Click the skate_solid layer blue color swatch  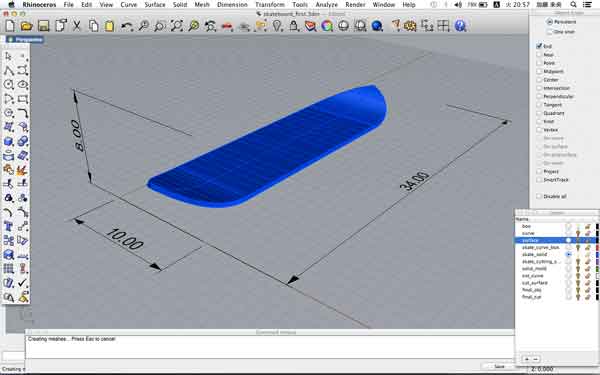click(597, 254)
